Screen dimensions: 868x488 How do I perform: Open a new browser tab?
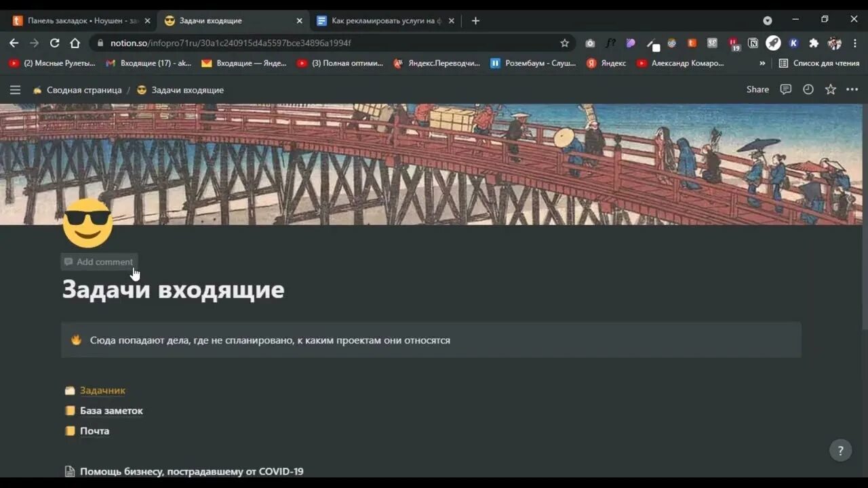[x=475, y=21]
